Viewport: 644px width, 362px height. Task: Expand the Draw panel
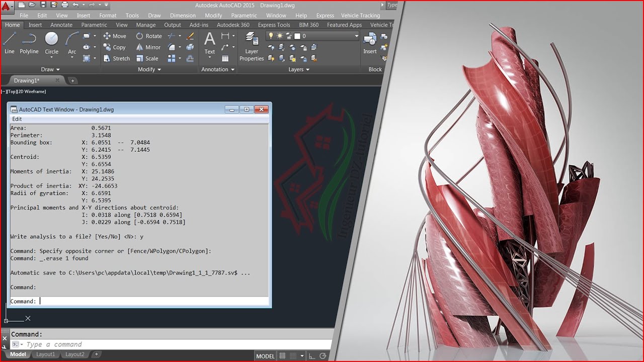(50, 69)
